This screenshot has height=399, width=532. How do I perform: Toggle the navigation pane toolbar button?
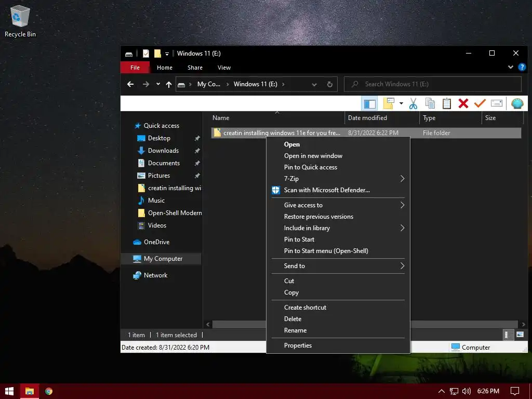[369, 103]
